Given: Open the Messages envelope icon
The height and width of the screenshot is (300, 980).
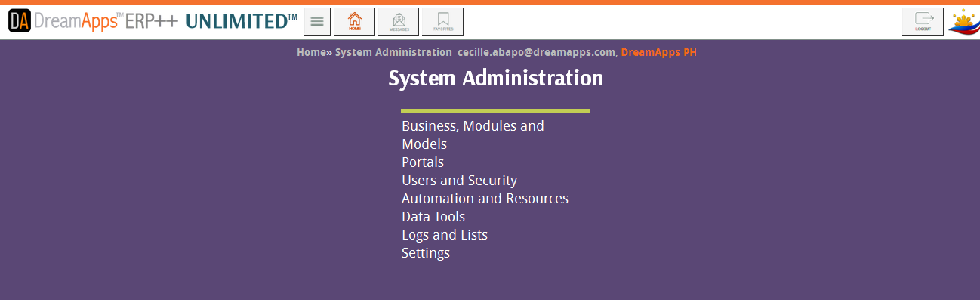Looking at the screenshot, I should [399, 21].
